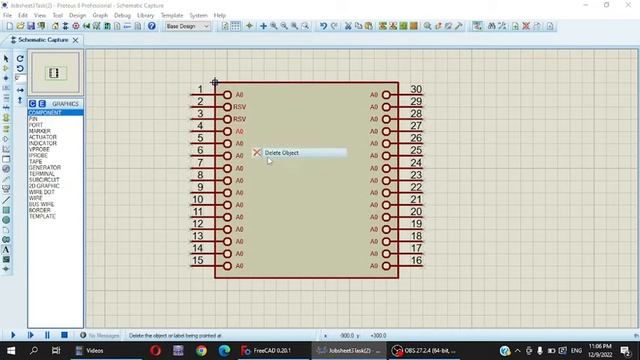Click the Home Page toolbar icon

pos(55,26)
